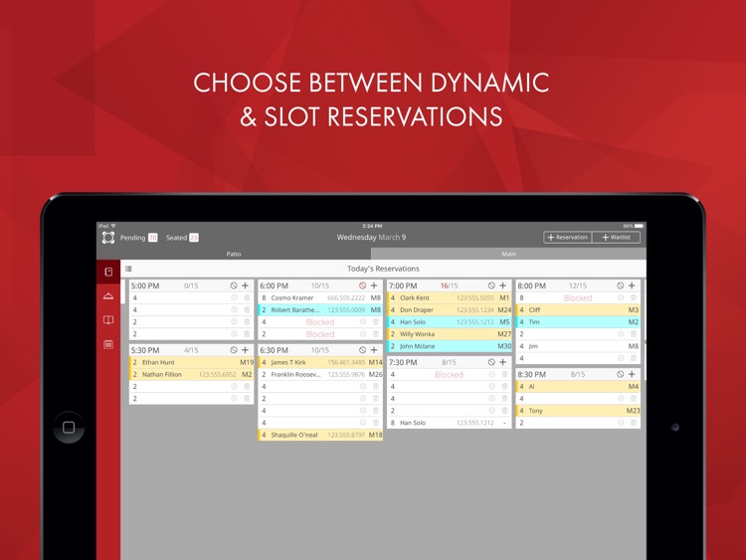
Task: Add a reservation to 6:00 PM slot
Action: pyautogui.click(x=374, y=285)
